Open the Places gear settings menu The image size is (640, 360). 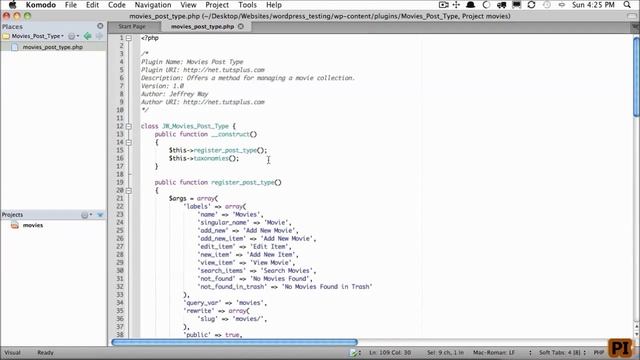click(x=73, y=36)
